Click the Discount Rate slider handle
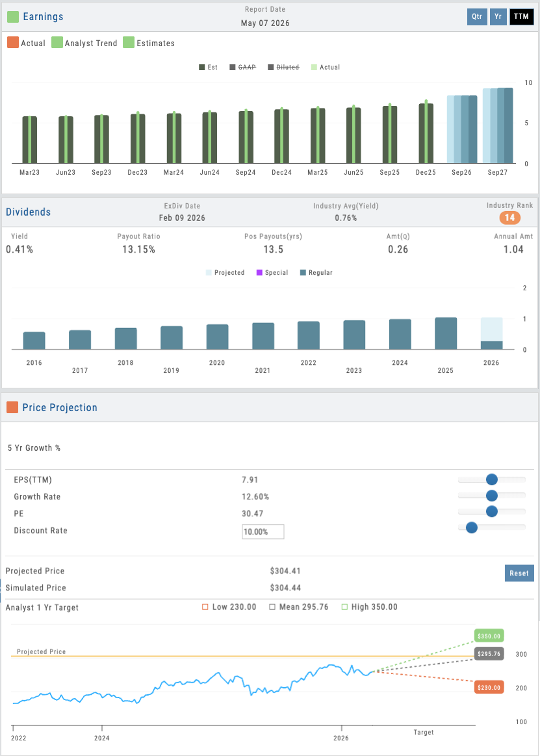The width and height of the screenshot is (540, 756). [x=472, y=526]
